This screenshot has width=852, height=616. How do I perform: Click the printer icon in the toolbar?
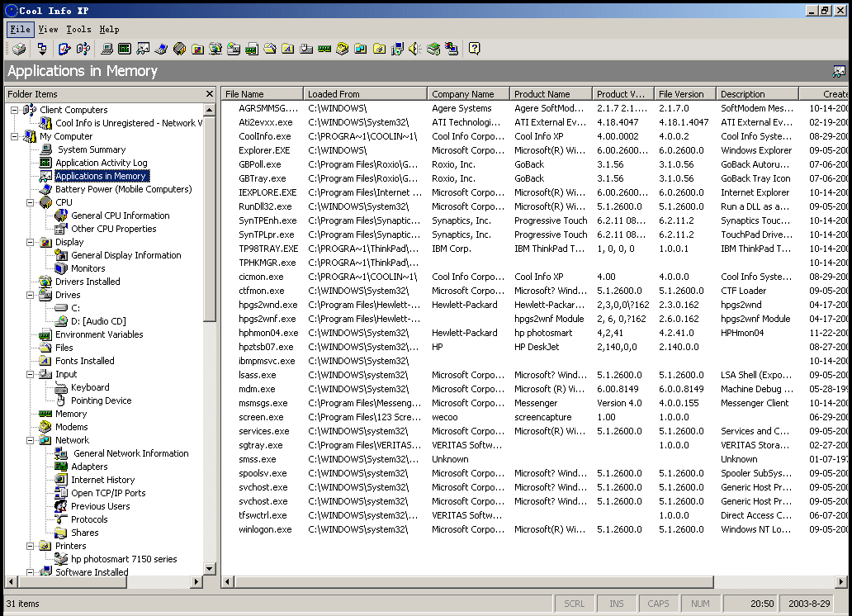pos(19,49)
